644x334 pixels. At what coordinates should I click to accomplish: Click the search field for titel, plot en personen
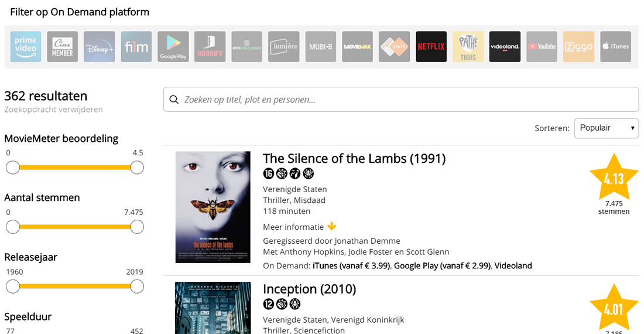[x=401, y=100]
